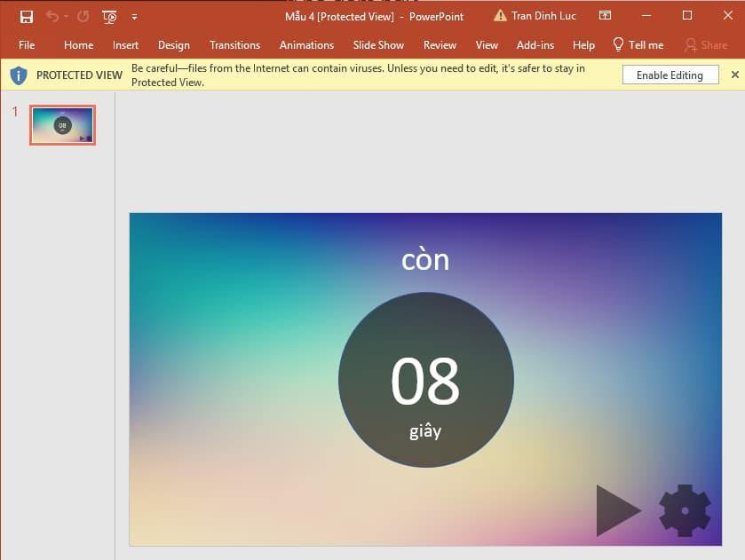Open the Design tab
The width and height of the screenshot is (745, 560).
174,45
